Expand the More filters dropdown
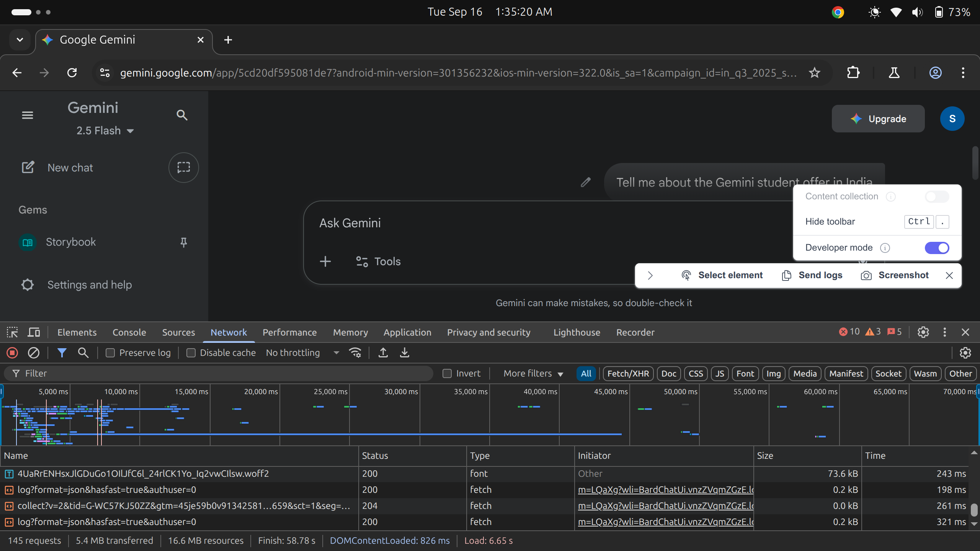This screenshot has width=980, height=551. (533, 373)
